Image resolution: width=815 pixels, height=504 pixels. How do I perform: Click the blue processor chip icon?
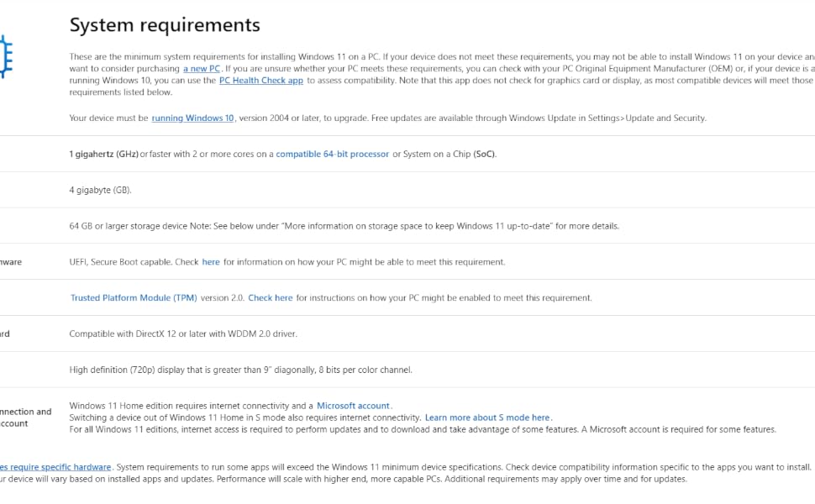6,56
